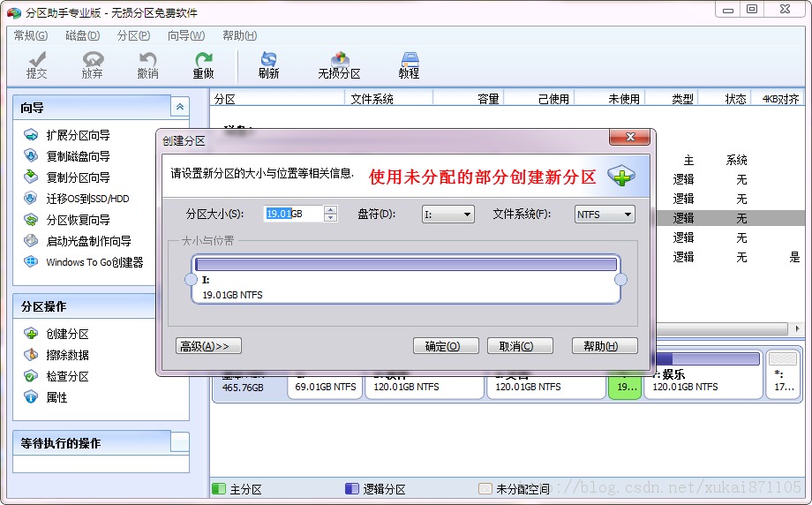Viewport: 812px width, 505px height.
Task: Open the 磁盘(D) menu
Action: pos(82,35)
